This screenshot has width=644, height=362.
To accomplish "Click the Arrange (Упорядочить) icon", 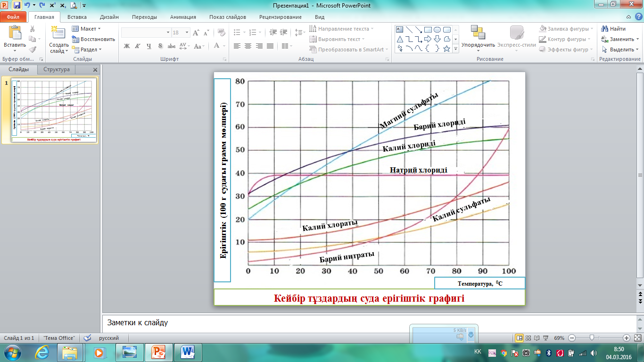I will 478,33.
